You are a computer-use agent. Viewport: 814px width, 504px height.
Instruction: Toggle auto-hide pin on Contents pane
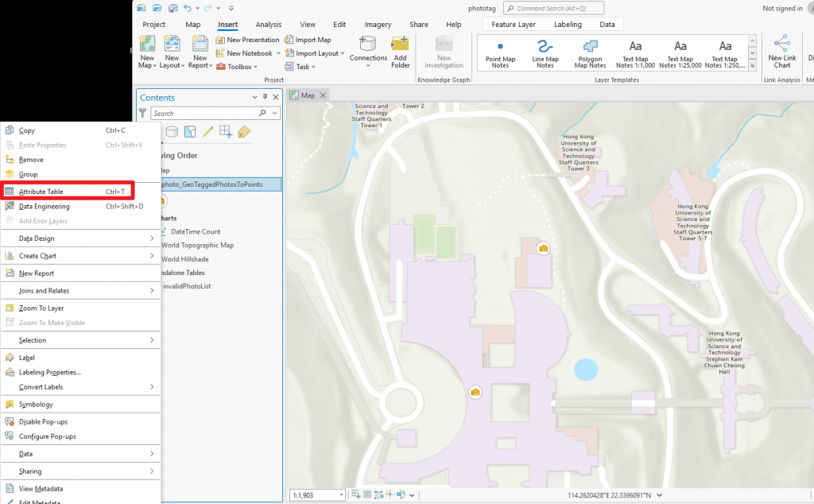(x=266, y=97)
